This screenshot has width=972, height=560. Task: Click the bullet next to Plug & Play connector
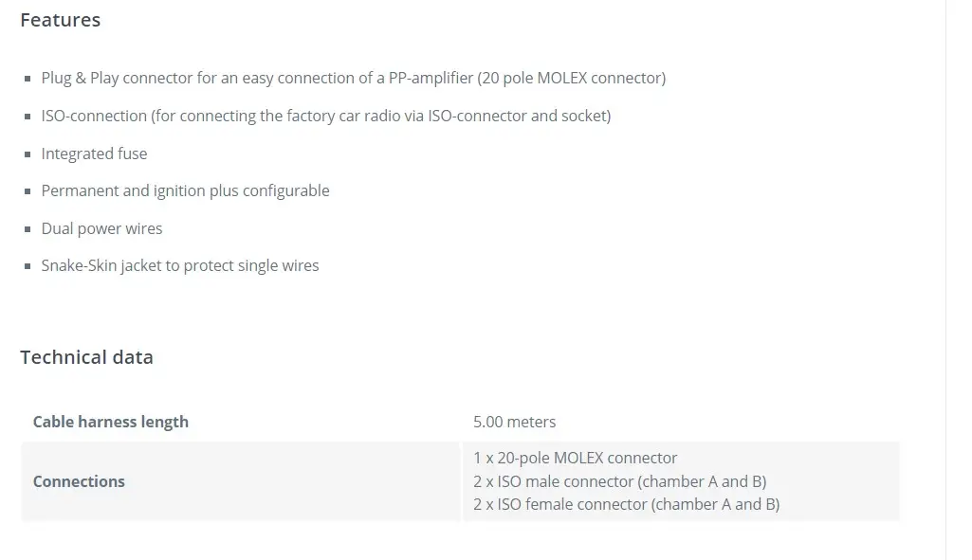28,79
